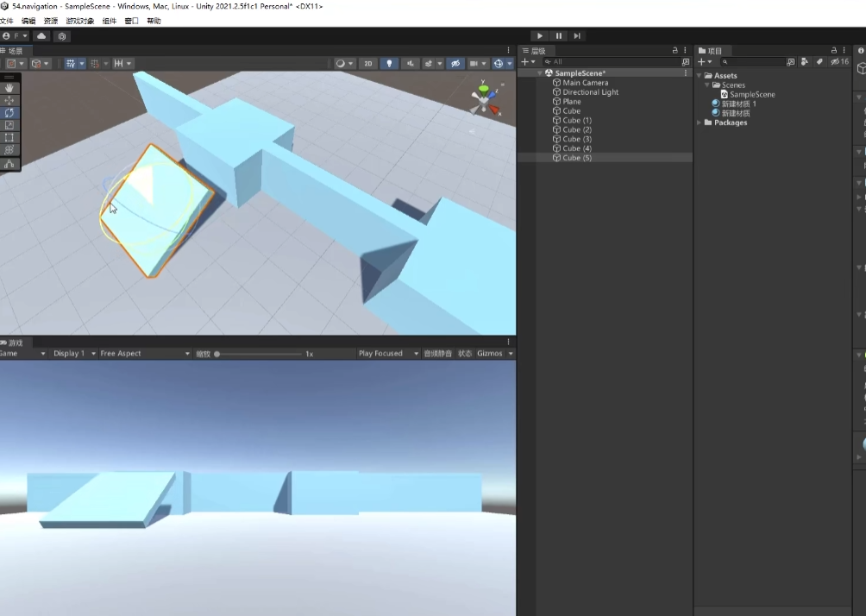Click the Play button

[539, 36]
